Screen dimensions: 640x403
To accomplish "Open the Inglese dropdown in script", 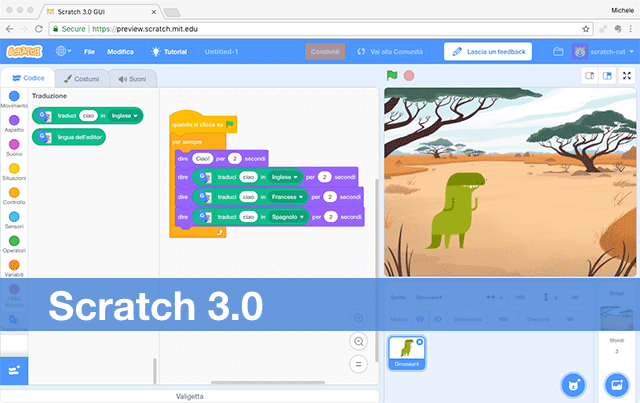I will pyautogui.click(x=284, y=177).
